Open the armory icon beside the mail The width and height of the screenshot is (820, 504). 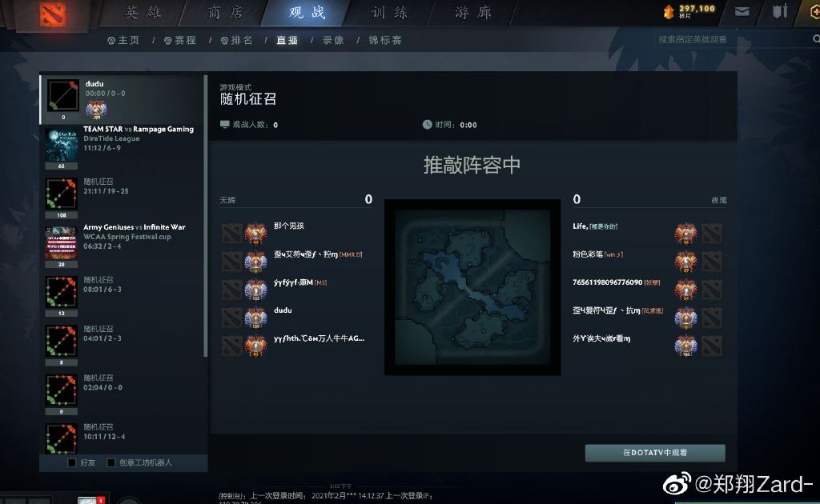[780, 11]
